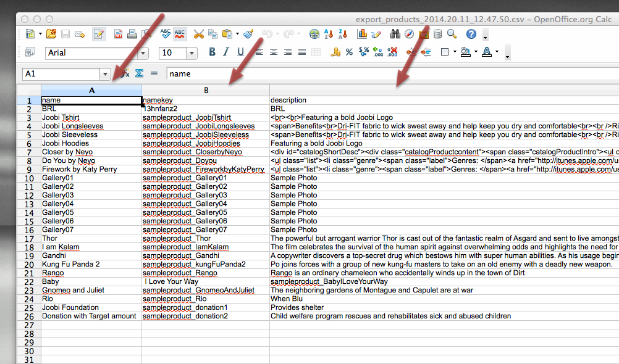Toggle AutoSpellcheck red wavy ABC
This screenshot has width=619, height=364.
(180, 35)
